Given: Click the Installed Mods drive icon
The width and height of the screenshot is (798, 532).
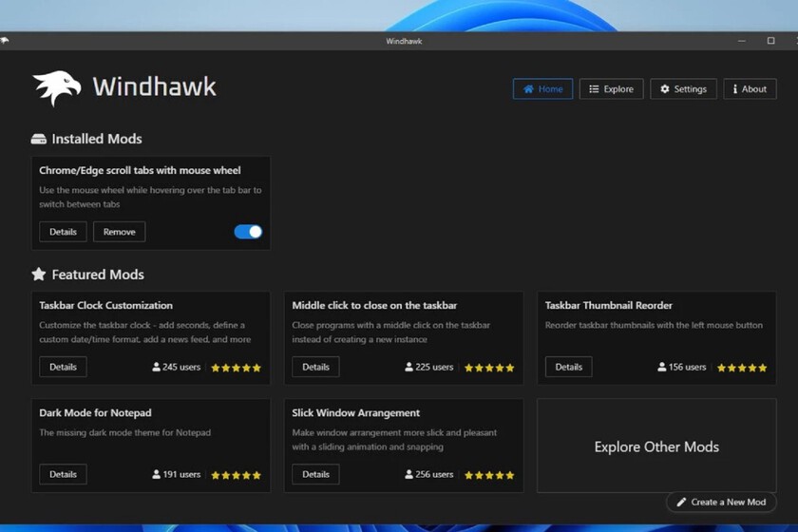Looking at the screenshot, I should click(x=38, y=139).
